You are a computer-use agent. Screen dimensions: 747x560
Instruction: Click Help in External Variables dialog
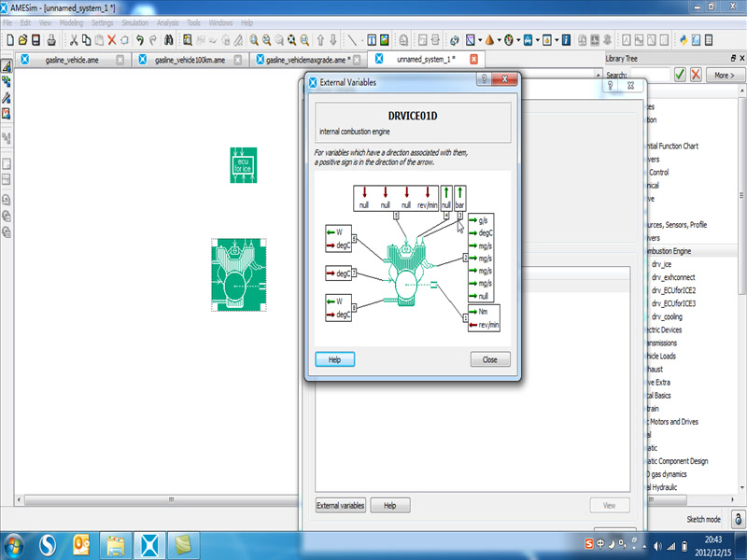point(334,359)
